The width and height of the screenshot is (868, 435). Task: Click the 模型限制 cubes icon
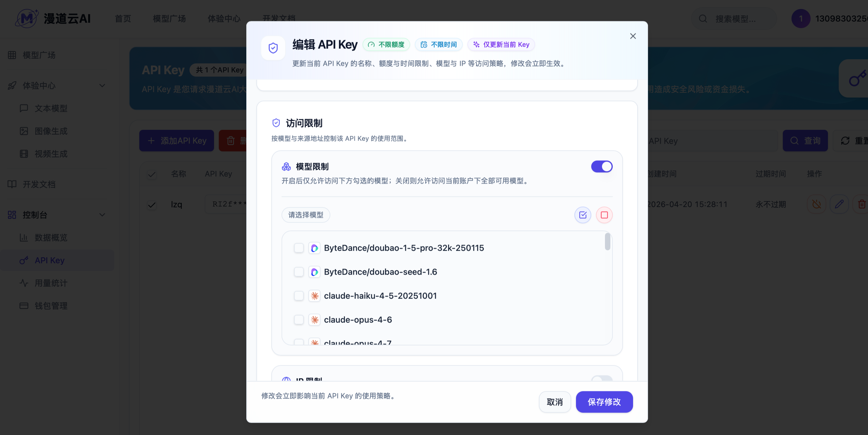[x=286, y=167]
